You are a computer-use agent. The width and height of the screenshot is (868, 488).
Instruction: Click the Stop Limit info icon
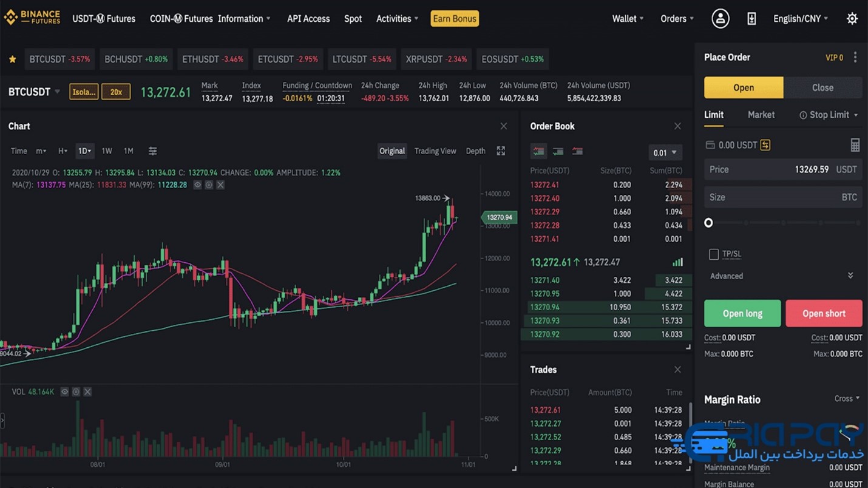coord(803,115)
